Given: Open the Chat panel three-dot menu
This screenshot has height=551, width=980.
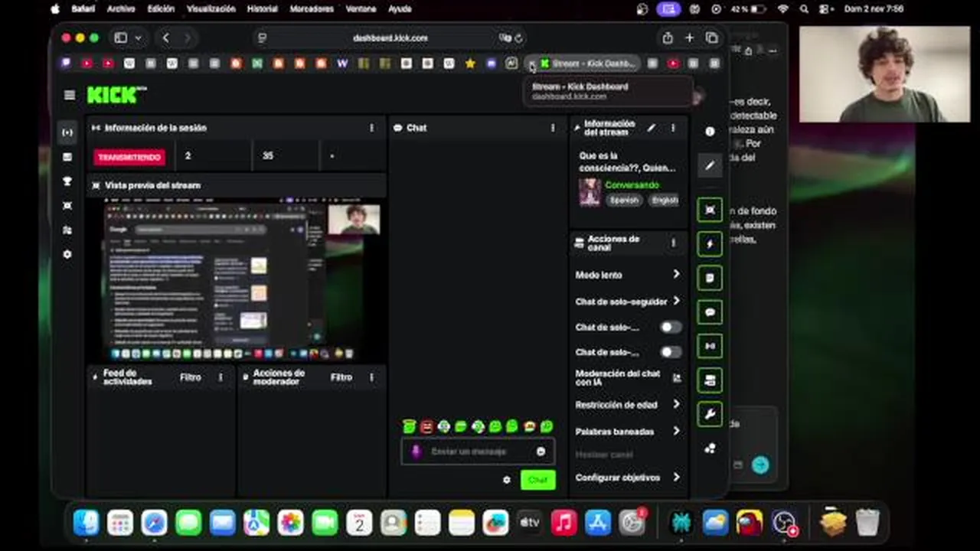Looking at the screenshot, I should point(553,128).
